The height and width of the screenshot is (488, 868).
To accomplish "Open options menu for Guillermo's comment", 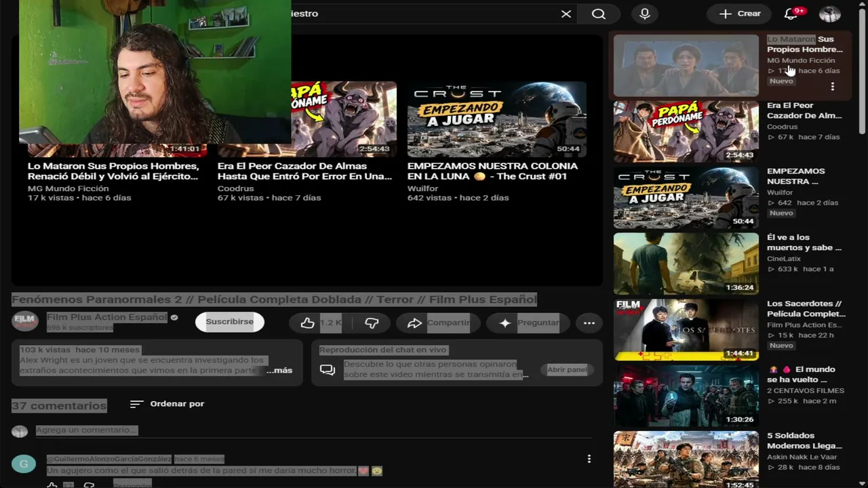I will (589, 459).
